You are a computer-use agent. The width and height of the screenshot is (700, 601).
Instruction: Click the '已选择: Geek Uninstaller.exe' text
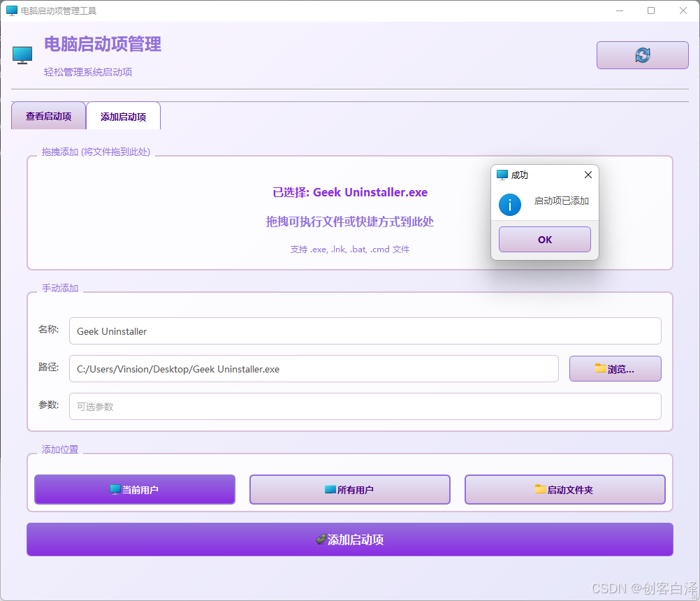350,192
